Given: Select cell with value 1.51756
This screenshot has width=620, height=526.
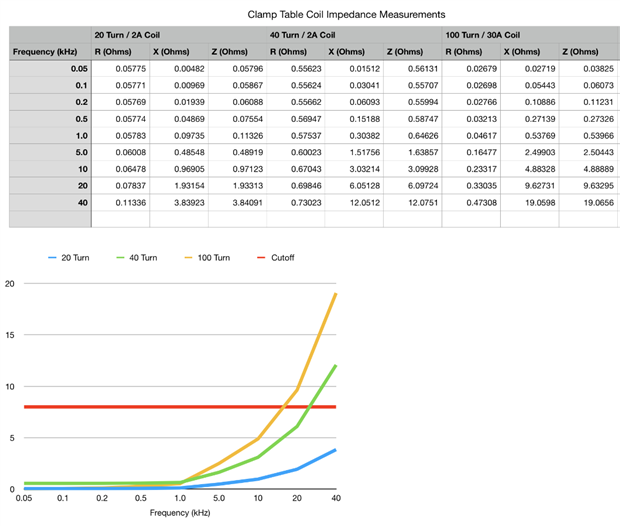Looking at the screenshot, I should pos(354,152).
